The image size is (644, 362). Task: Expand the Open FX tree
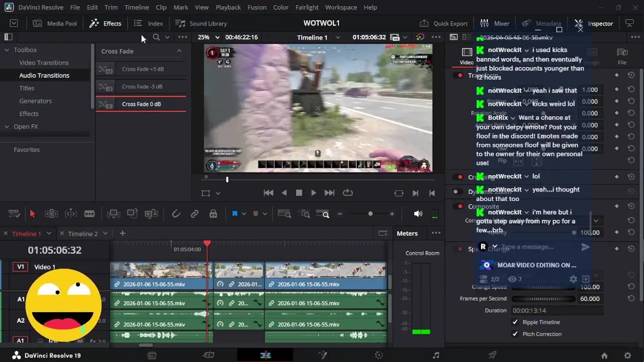click(x=7, y=127)
